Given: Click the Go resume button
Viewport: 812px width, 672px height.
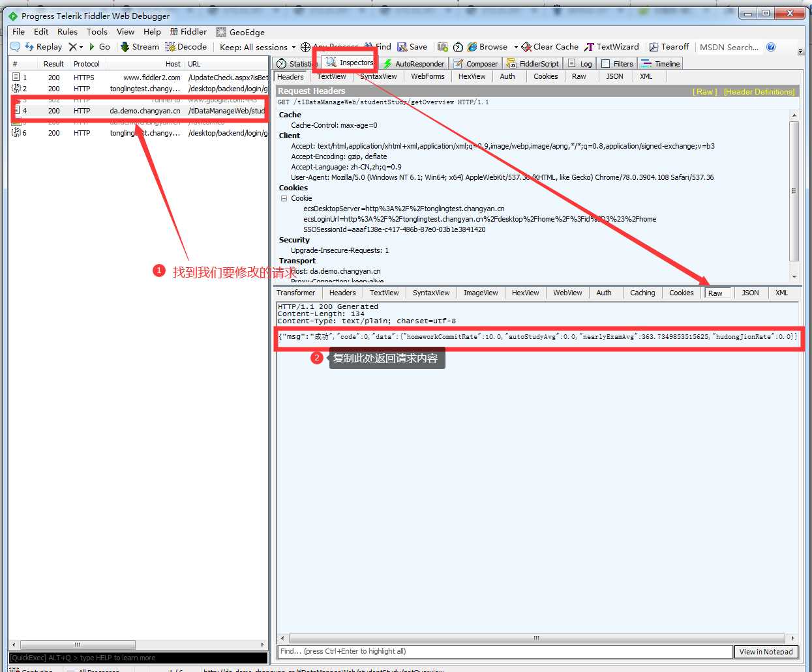Looking at the screenshot, I should [x=100, y=47].
